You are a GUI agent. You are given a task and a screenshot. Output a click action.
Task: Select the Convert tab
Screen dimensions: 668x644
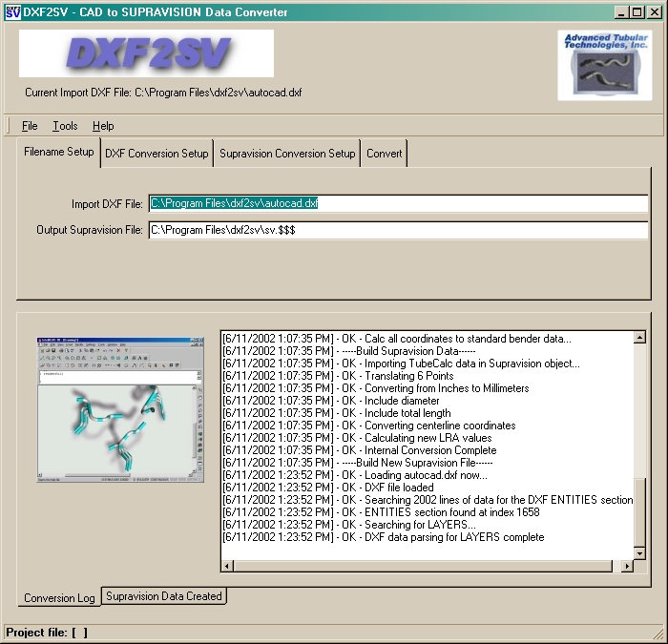pos(385,154)
